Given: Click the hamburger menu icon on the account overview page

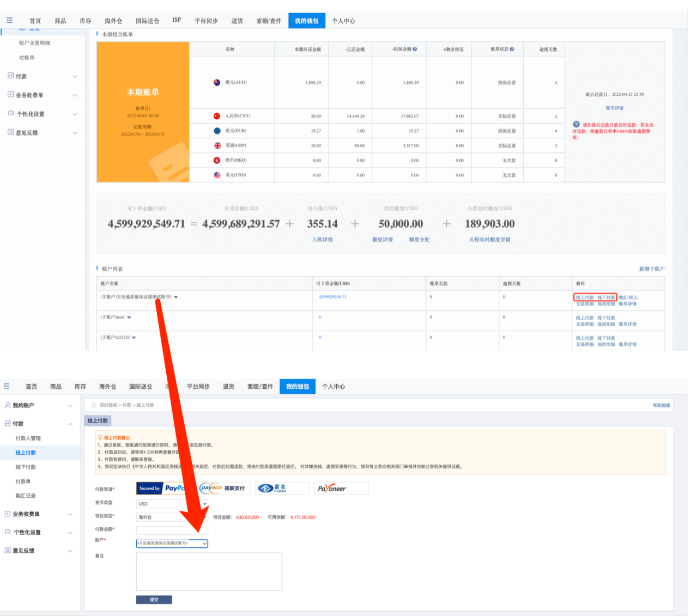Looking at the screenshot, I should click(9, 20).
